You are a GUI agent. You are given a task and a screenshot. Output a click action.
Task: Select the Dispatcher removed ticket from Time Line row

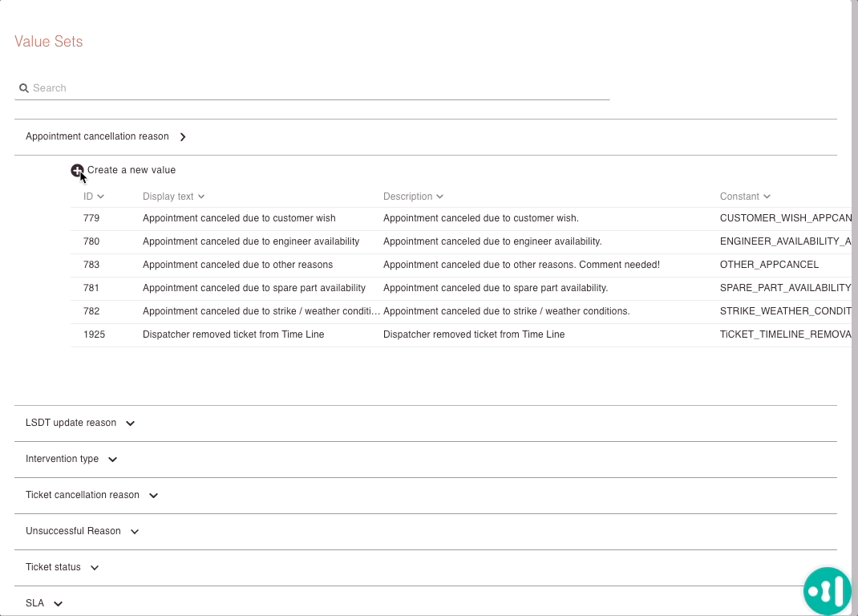point(321,334)
